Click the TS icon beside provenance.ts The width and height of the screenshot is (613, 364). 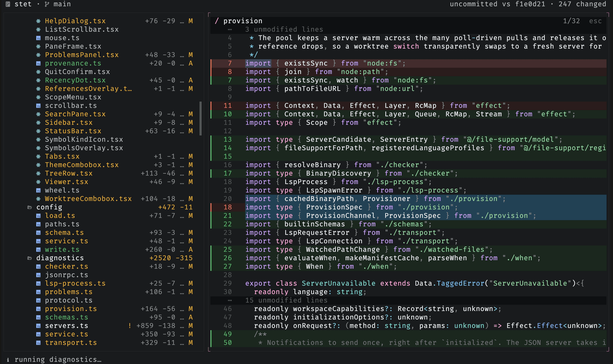(39, 63)
